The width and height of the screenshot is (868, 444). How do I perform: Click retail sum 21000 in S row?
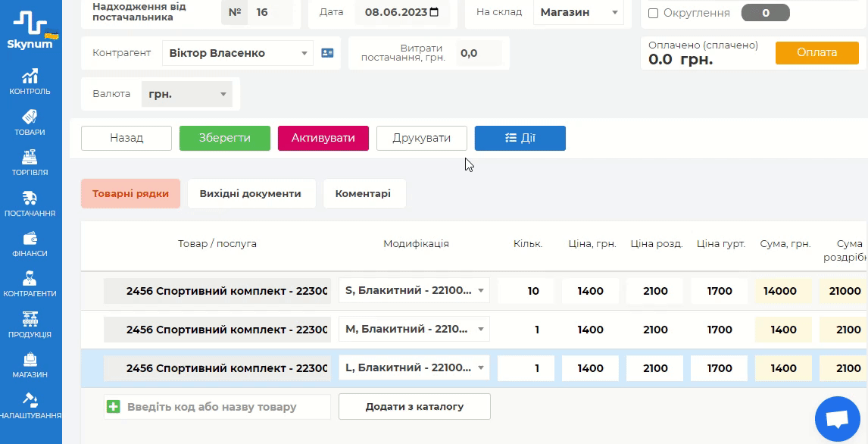tap(844, 291)
